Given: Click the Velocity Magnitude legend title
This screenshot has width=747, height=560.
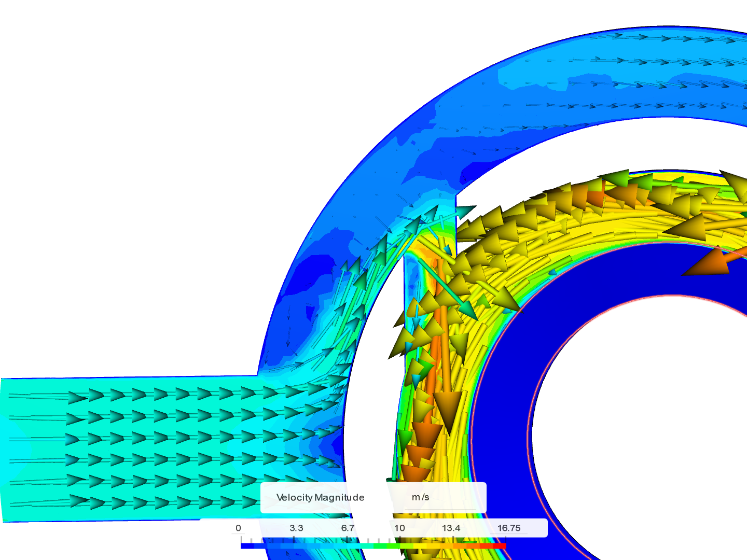Looking at the screenshot, I should (320, 497).
